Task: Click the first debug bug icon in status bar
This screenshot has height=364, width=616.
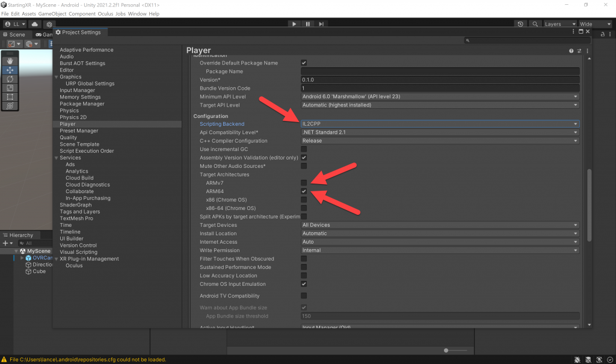Action: [x=577, y=360]
